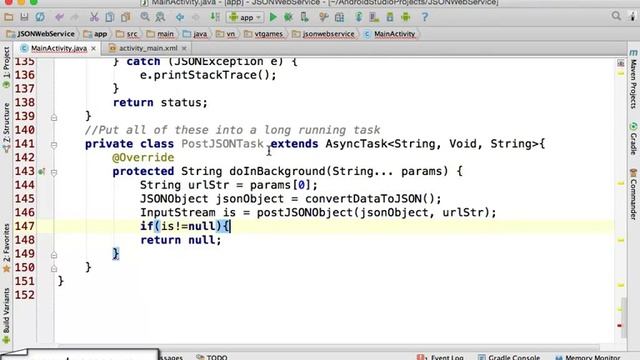This screenshot has width=640, height=360.
Task: Collapse the PostJSONTask class at line 141
Action: (x=54, y=144)
